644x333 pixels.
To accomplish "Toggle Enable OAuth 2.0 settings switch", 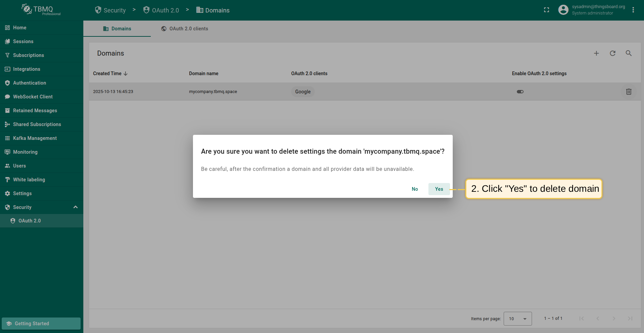I will pos(520,92).
